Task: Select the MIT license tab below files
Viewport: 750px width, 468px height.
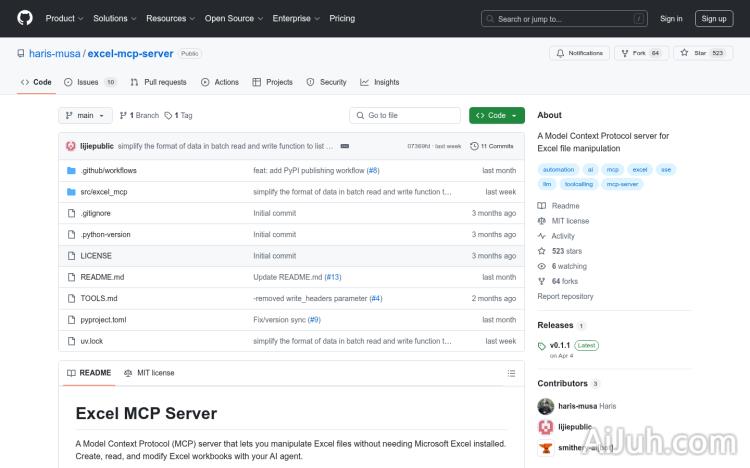Action: (x=149, y=373)
